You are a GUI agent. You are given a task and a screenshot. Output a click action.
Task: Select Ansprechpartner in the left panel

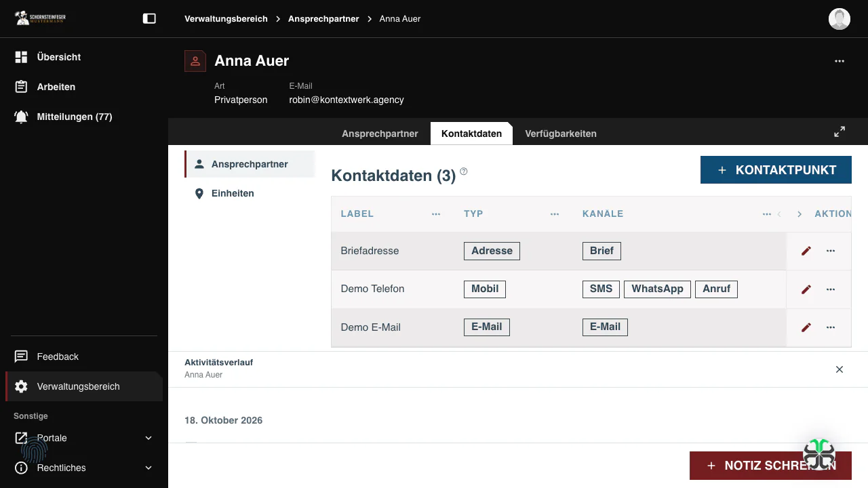pyautogui.click(x=250, y=164)
